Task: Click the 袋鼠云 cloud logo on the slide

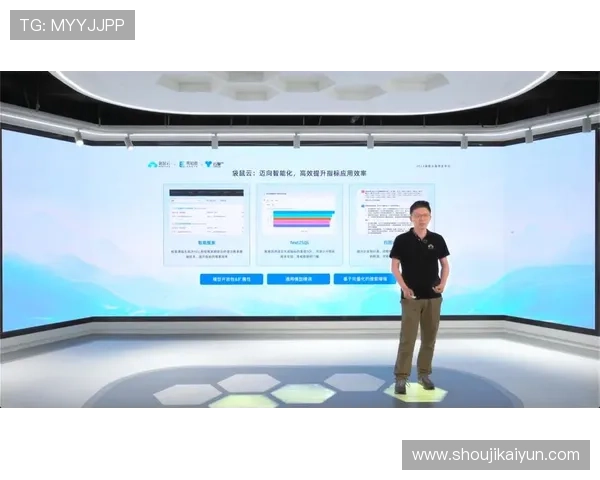Action: (159, 164)
